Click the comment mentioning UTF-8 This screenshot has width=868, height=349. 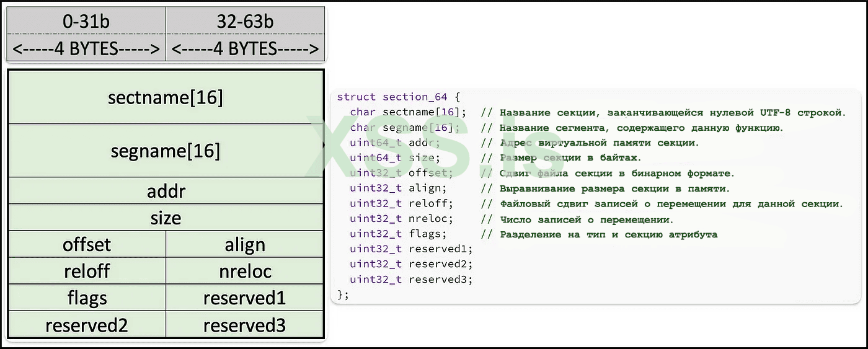[663, 112]
